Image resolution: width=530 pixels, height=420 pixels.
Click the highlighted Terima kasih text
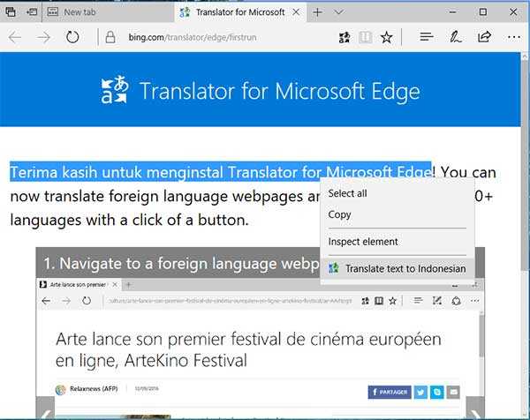[x=220, y=172]
